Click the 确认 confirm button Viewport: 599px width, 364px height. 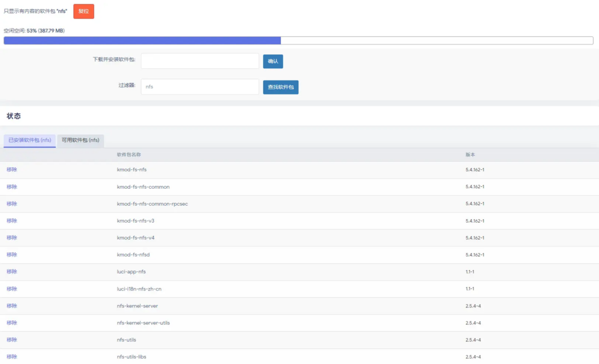click(x=273, y=61)
